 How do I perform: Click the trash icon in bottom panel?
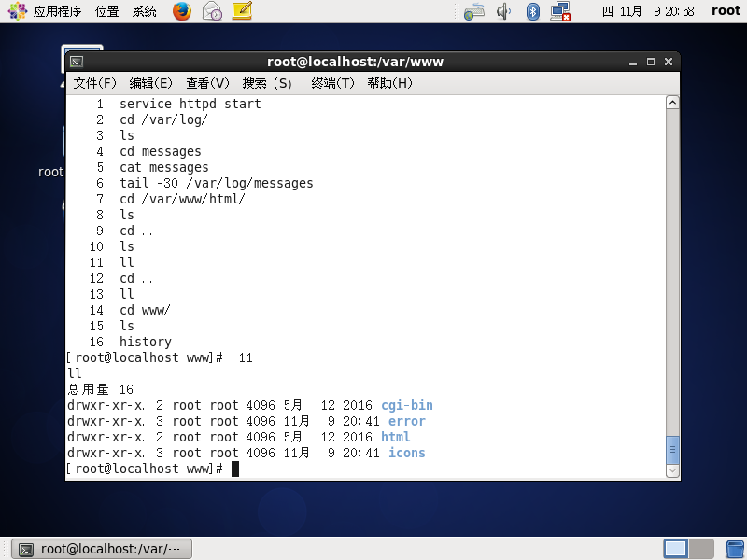(x=735, y=549)
